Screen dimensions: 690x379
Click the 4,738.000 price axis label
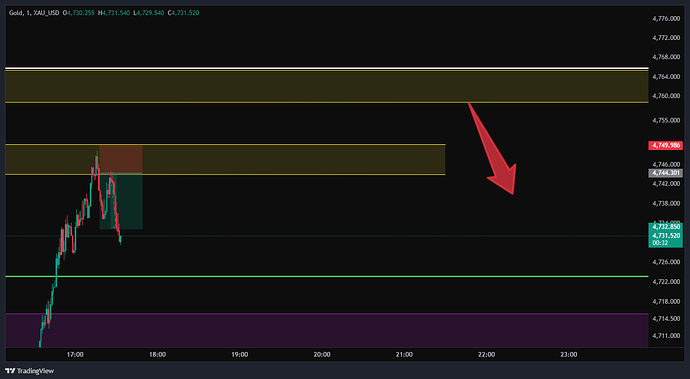(666, 203)
